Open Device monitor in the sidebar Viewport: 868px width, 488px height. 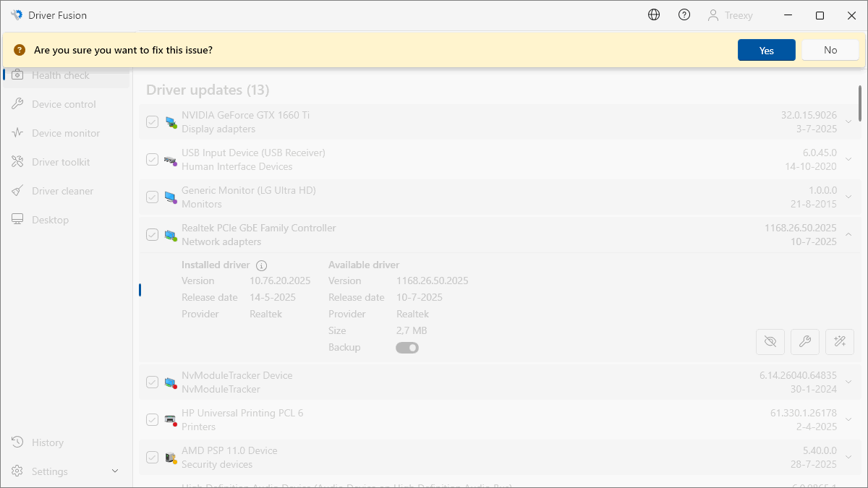click(x=66, y=133)
